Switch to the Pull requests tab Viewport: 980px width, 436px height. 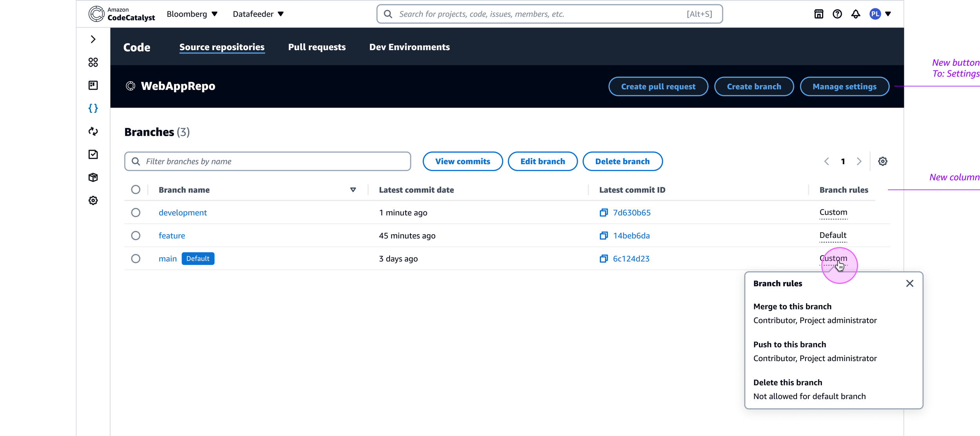click(317, 47)
